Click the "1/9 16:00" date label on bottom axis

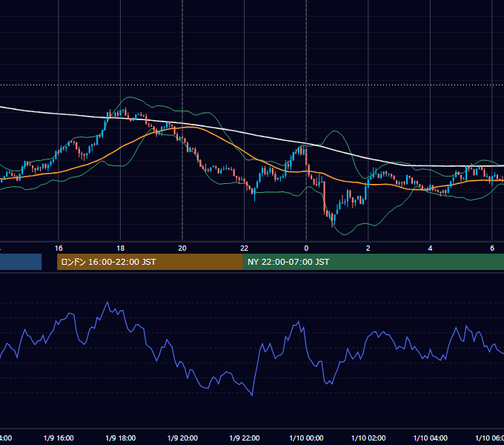(59, 438)
